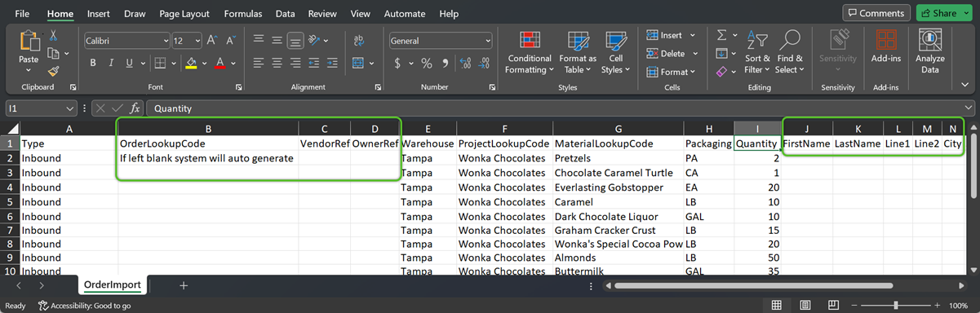This screenshot has width=980, height=313.
Task: Cut selection with the scissors icon
Action: [x=54, y=36]
